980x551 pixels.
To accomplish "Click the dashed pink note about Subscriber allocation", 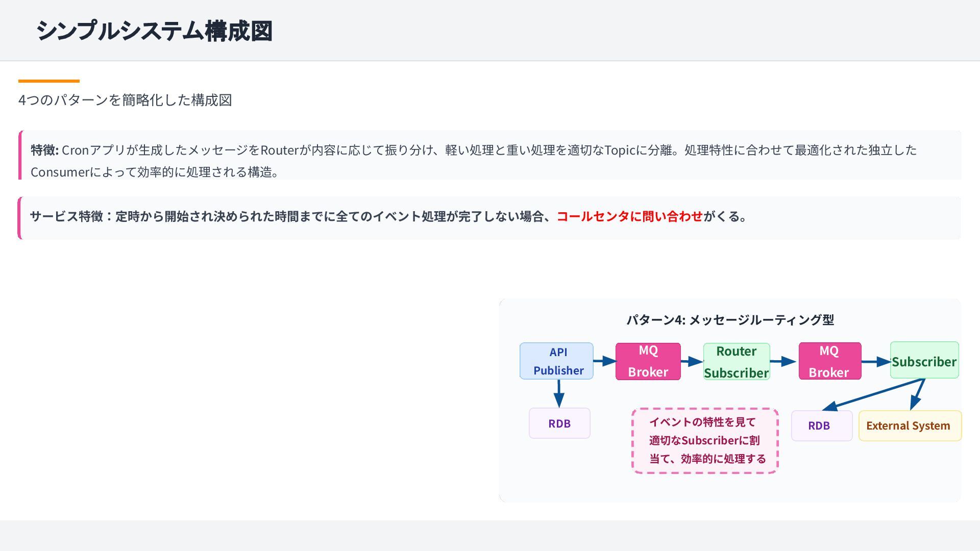I will point(705,441).
